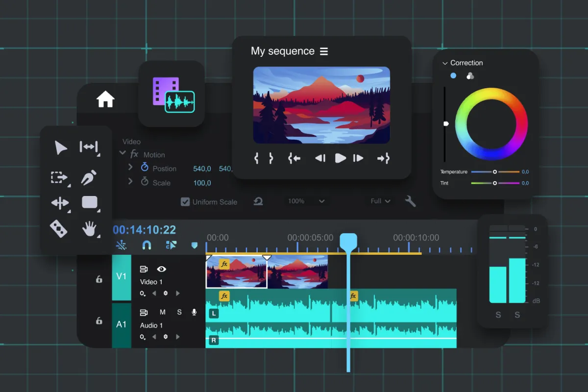This screenshot has height=392, width=588.
Task: Click the V1 track target label
Action: coord(122,277)
